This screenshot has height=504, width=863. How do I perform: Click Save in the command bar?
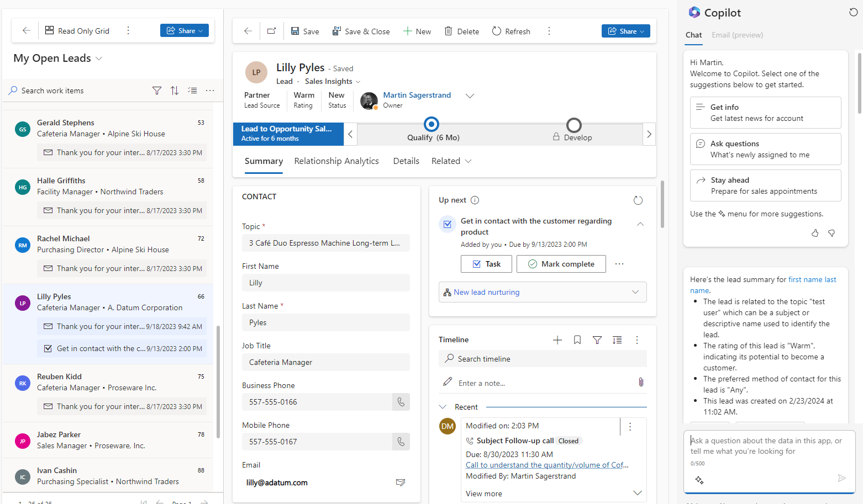tap(305, 31)
